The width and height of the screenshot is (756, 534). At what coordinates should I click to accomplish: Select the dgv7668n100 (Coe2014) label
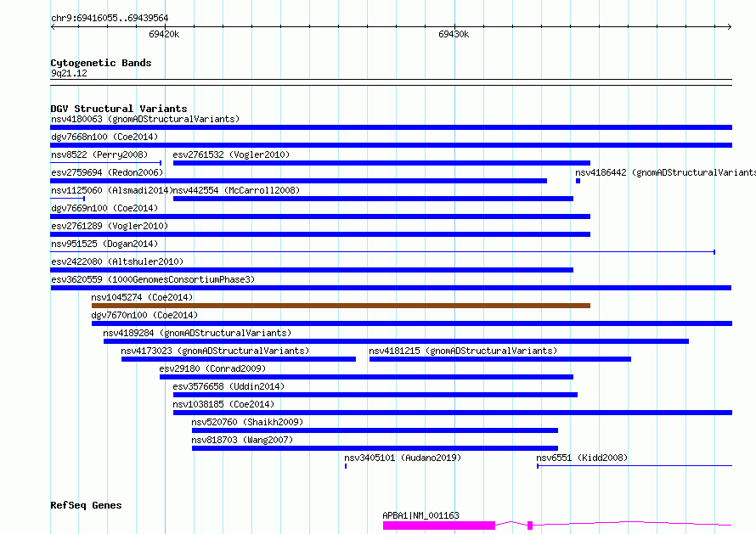click(104, 137)
